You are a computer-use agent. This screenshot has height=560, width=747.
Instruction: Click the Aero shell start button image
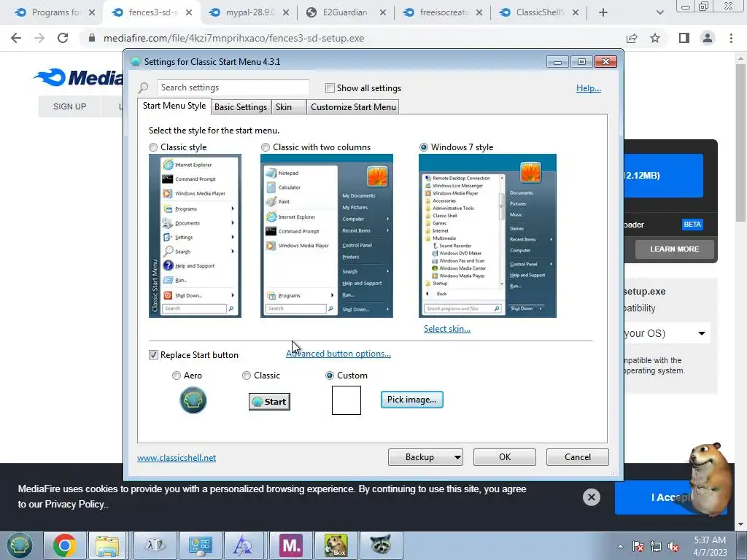(193, 400)
